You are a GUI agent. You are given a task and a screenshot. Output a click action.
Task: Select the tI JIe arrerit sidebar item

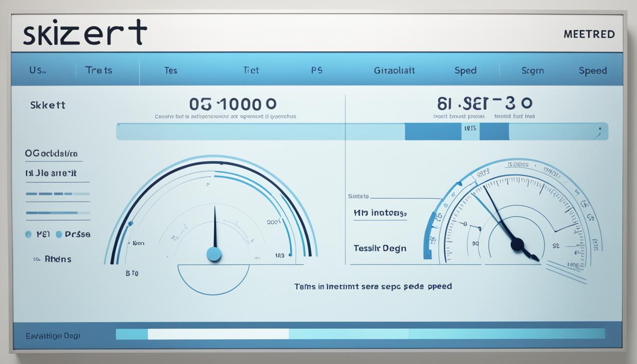[51, 173]
